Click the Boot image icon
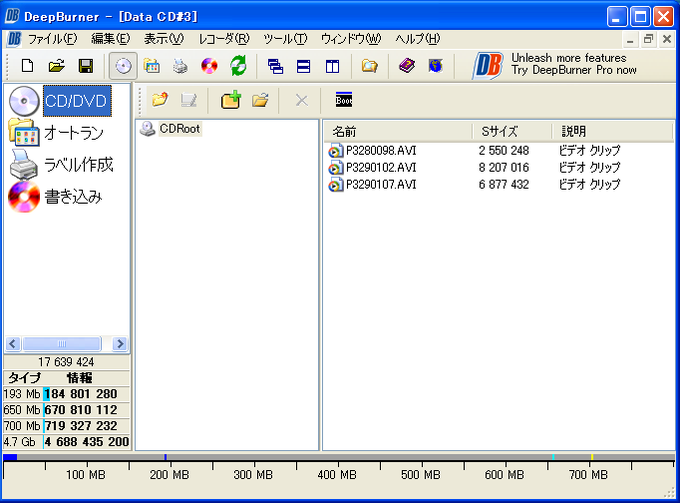Viewport: 680px width, 503px height. click(x=344, y=100)
